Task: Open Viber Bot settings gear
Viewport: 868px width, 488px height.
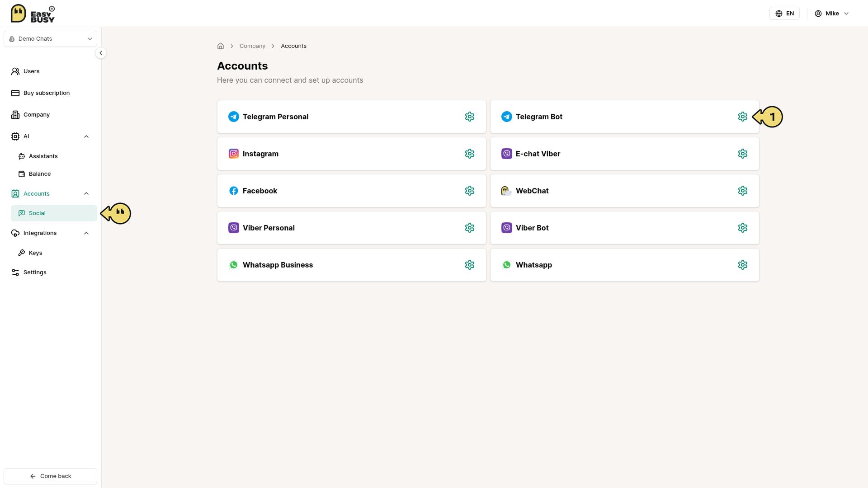Action: point(743,228)
